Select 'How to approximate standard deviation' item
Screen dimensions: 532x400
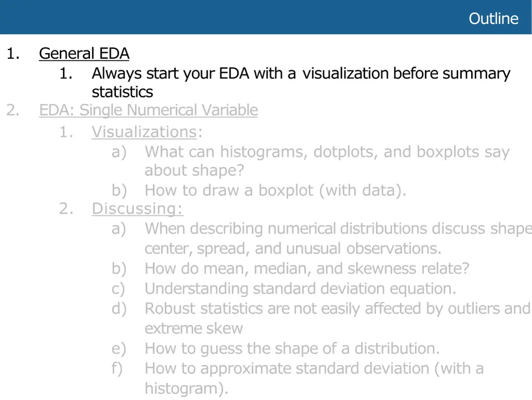click(x=314, y=378)
